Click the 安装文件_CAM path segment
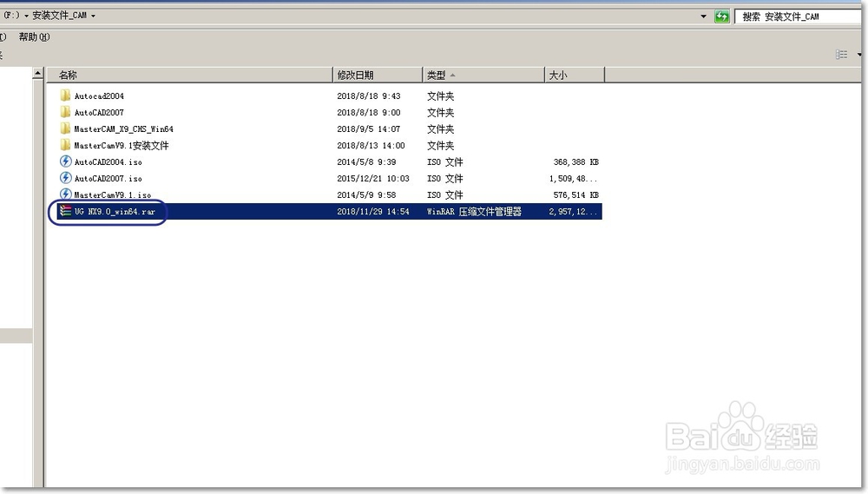Image resolution: width=868 pixels, height=494 pixels. [59, 16]
